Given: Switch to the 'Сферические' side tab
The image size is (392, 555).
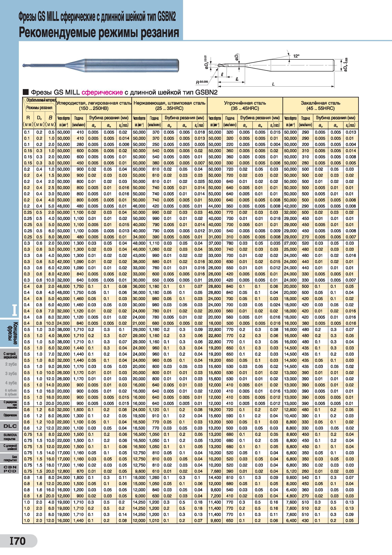Looking at the screenshot, I should pos(9,415).
